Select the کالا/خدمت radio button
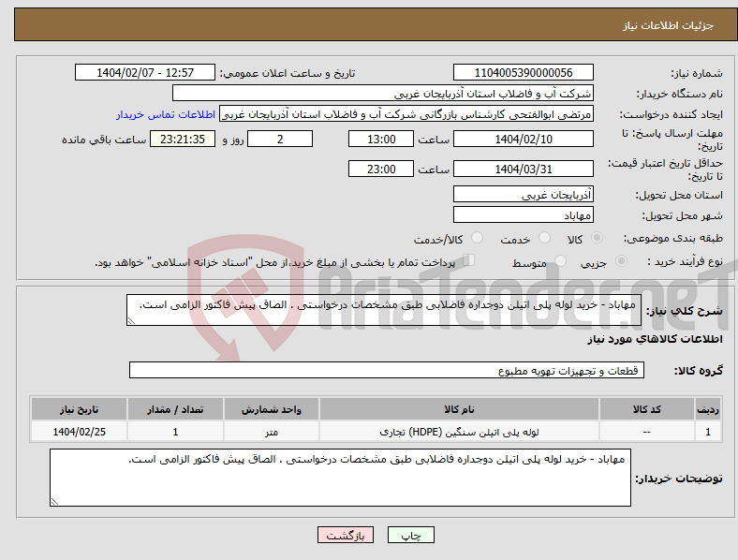This screenshot has height=560, width=738. coord(478,238)
